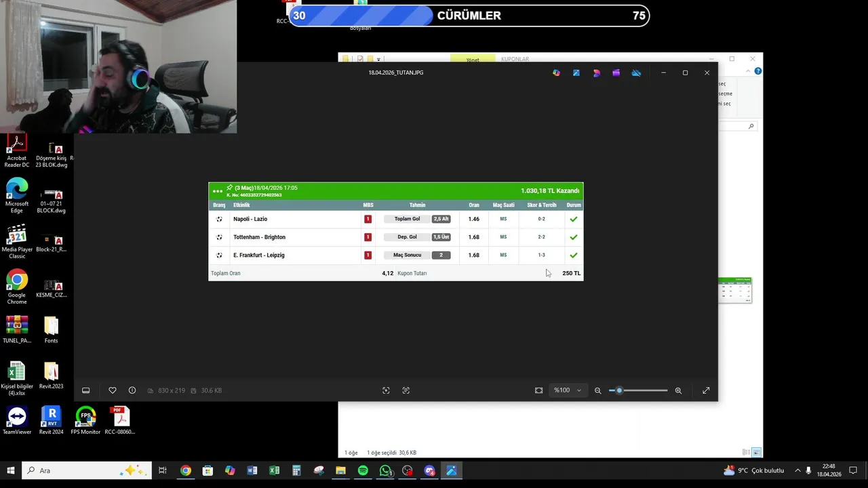Image resolution: width=868 pixels, height=488 pixels.
Task: Open TeamViewer desktop shortcut
Action: 17,421
